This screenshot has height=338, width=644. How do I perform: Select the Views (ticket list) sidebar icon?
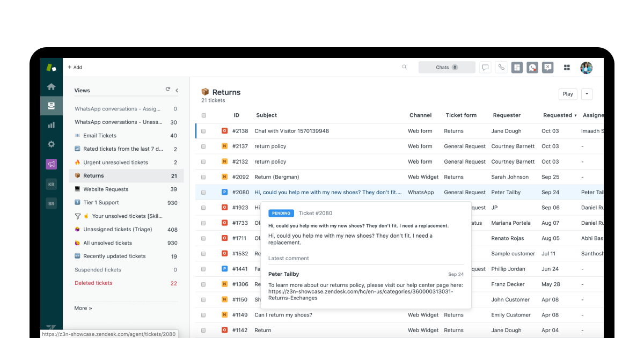point(51,106)
